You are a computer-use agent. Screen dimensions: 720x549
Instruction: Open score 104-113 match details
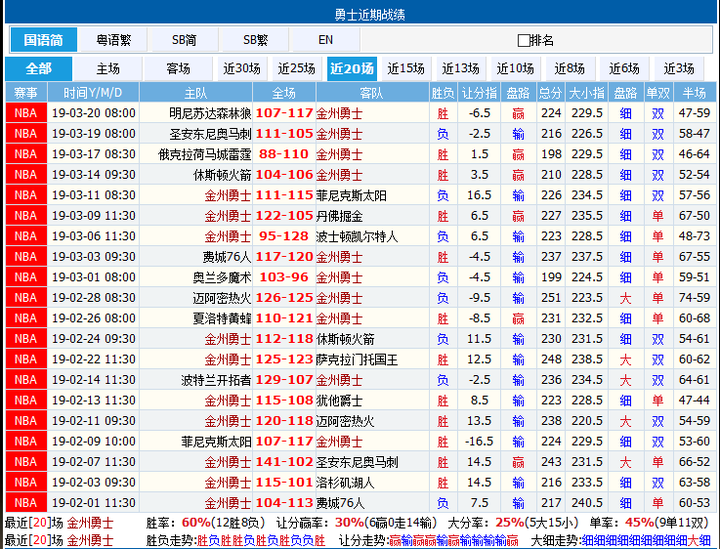point(284,503)
